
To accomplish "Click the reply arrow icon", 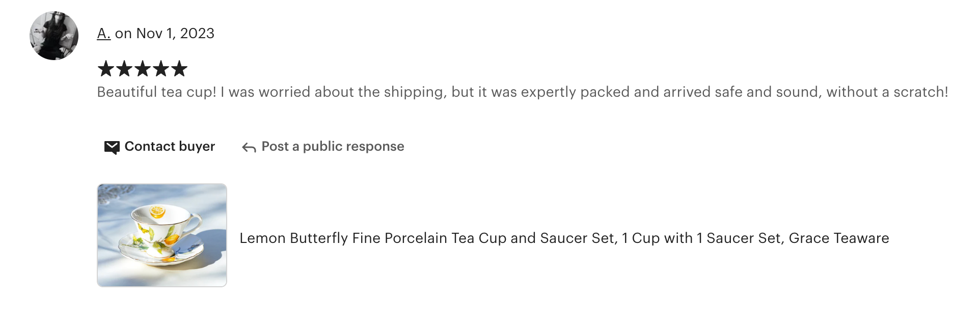I will click(x=249, y=148).
